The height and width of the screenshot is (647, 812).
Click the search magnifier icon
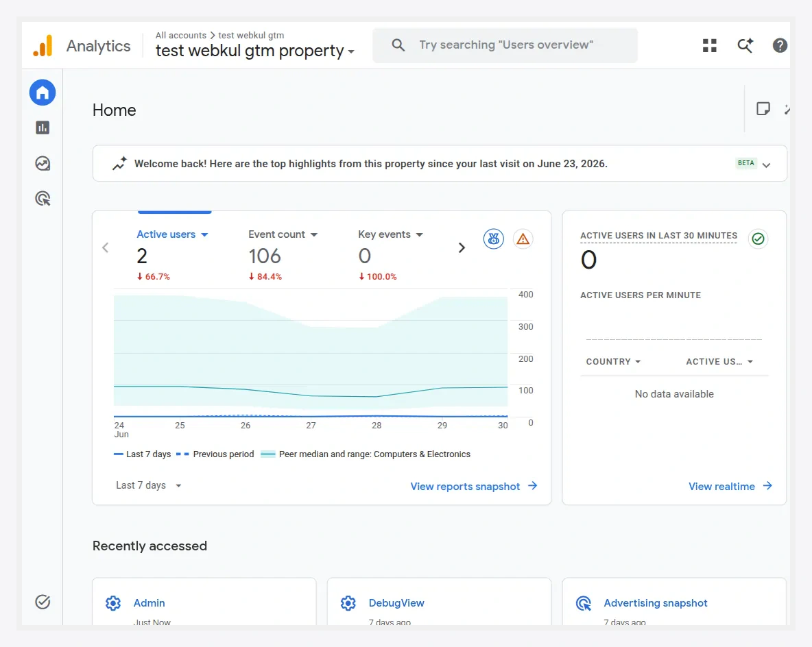coord(398,45)
